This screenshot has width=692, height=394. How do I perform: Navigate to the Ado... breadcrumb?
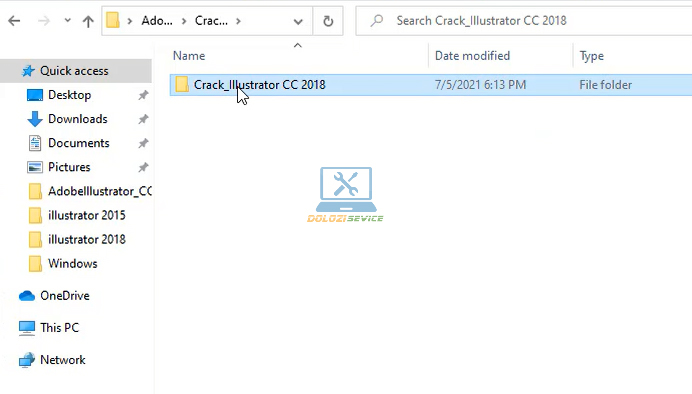point(157,21)
